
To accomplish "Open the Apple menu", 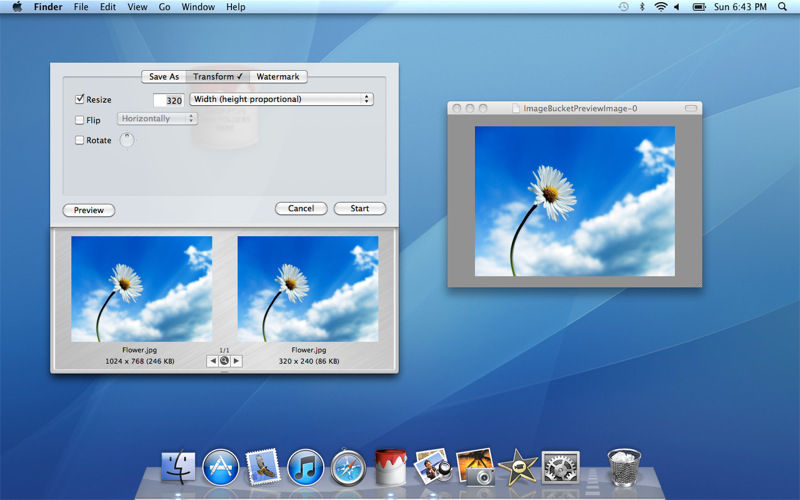I will (17, 7).
